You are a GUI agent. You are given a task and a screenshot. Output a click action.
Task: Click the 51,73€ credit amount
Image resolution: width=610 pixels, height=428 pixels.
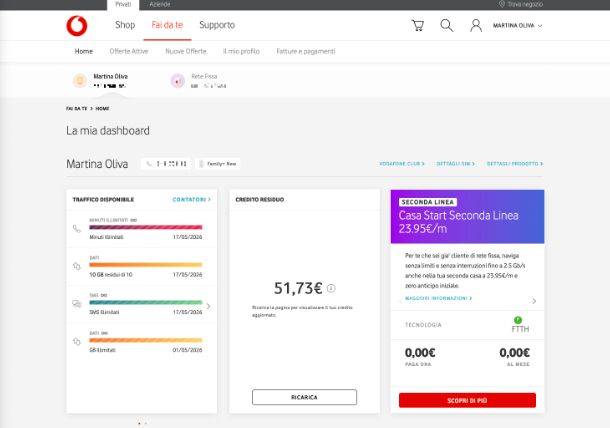(x=298, y=288)
